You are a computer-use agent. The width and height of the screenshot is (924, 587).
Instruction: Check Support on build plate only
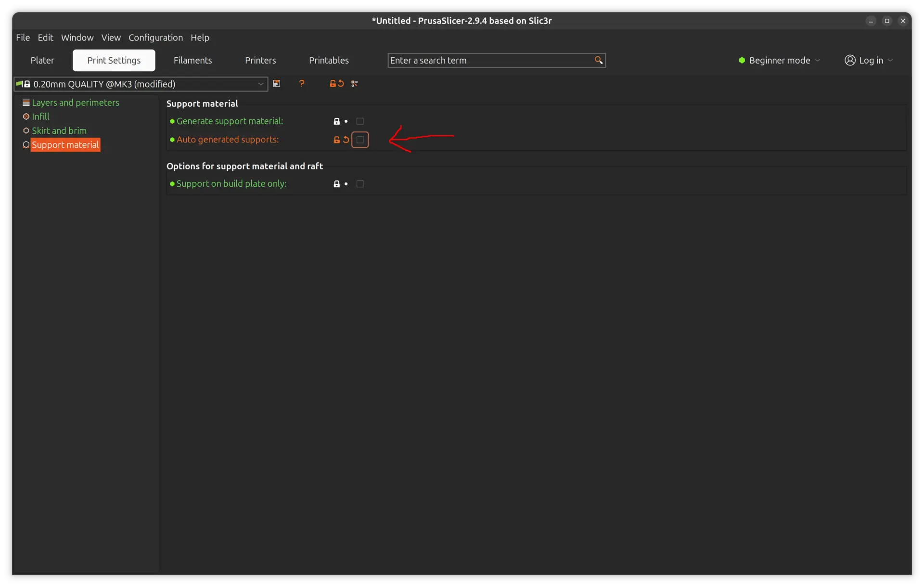coord(360,184)
